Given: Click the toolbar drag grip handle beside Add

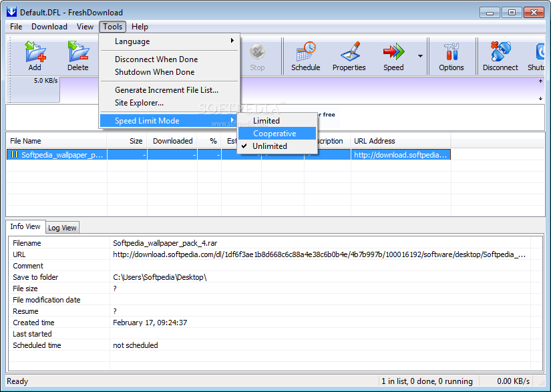Looking at the screenshot, I should click(x=11, y=56).
